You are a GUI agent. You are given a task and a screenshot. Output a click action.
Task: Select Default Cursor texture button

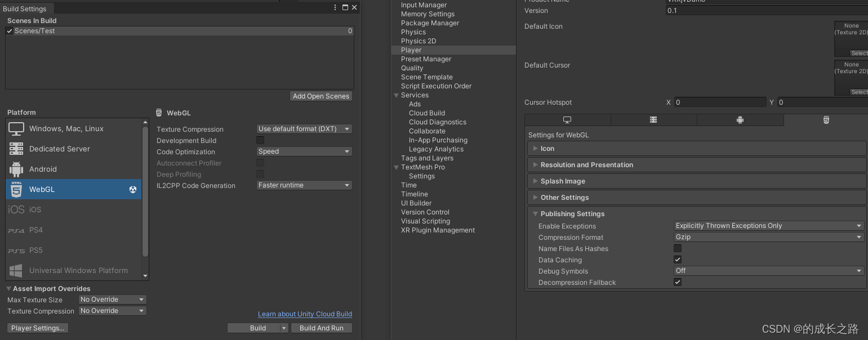pos(859,92)
